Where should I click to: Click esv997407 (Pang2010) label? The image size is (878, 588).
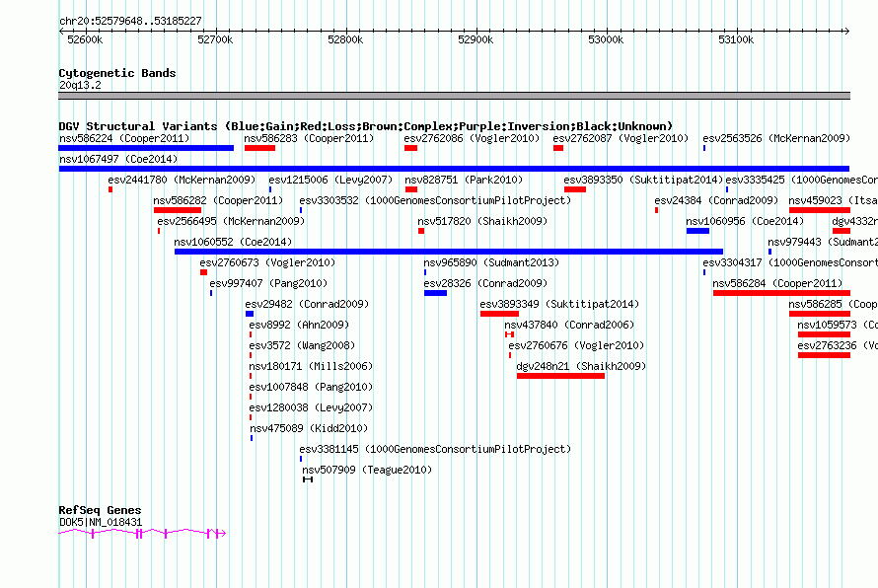(x=268, y=283)
